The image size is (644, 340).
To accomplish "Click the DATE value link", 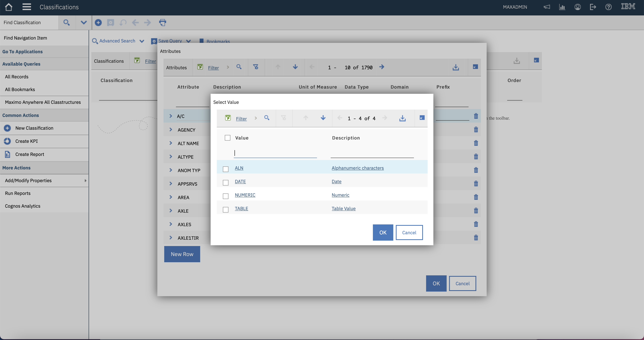I will [x=240, y=182].
